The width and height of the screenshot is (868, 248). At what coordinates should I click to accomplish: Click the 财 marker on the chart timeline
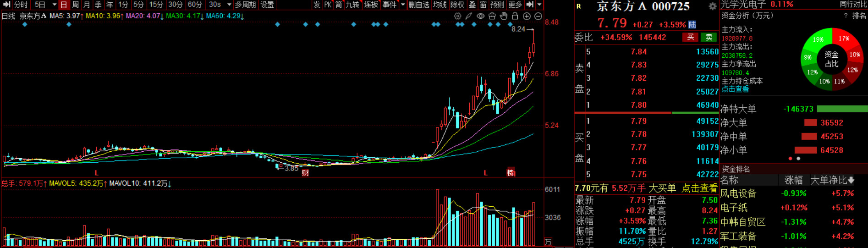(x=305, y=173)
